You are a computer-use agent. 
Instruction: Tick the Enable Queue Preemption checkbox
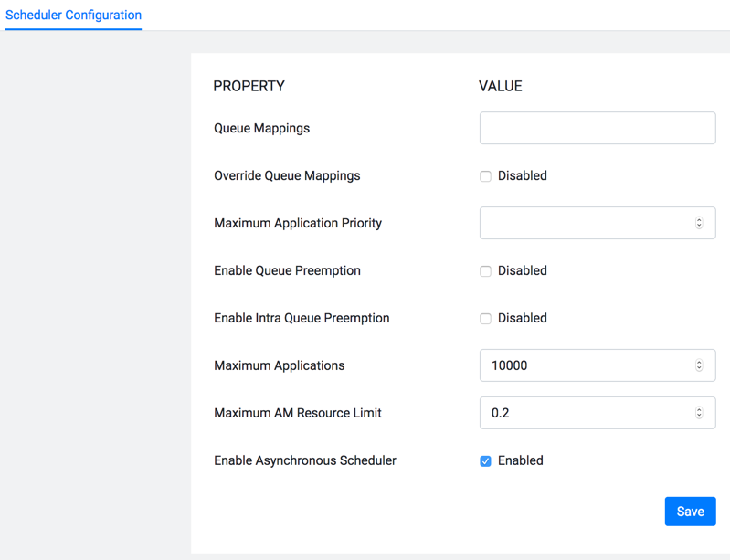point(485,271)
